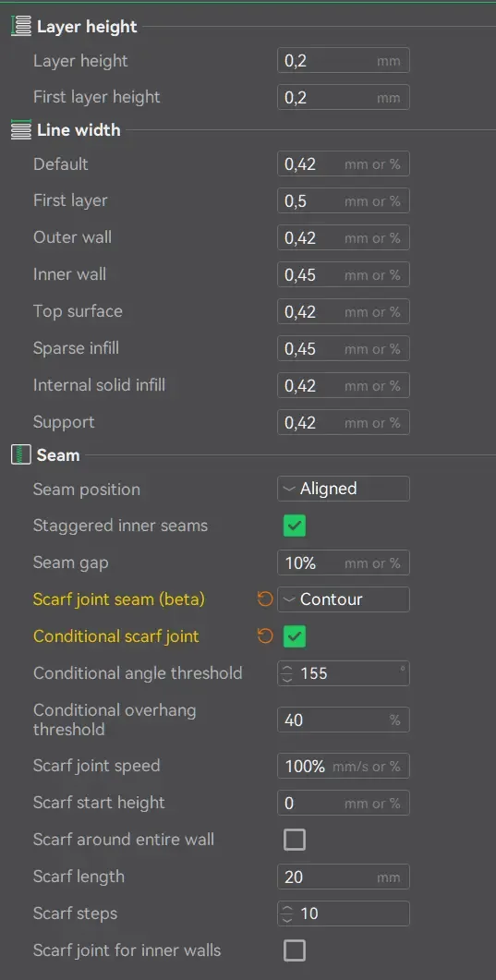Click the Sparse infill width field
This screenshot has width=496, height=980.
(x=344, y=348)
